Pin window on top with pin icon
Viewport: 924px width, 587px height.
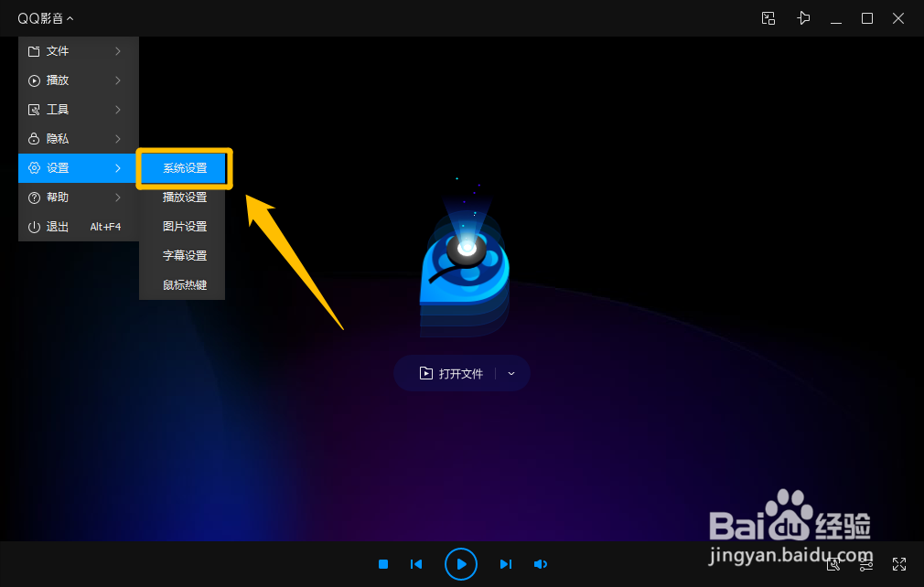point(803,18)
